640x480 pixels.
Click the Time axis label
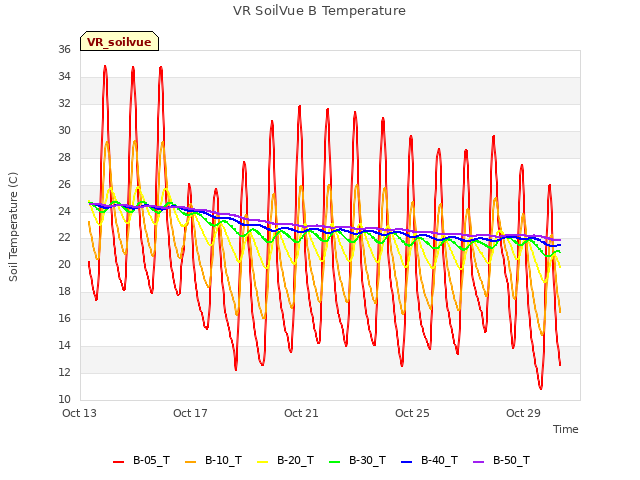(565, 429)
